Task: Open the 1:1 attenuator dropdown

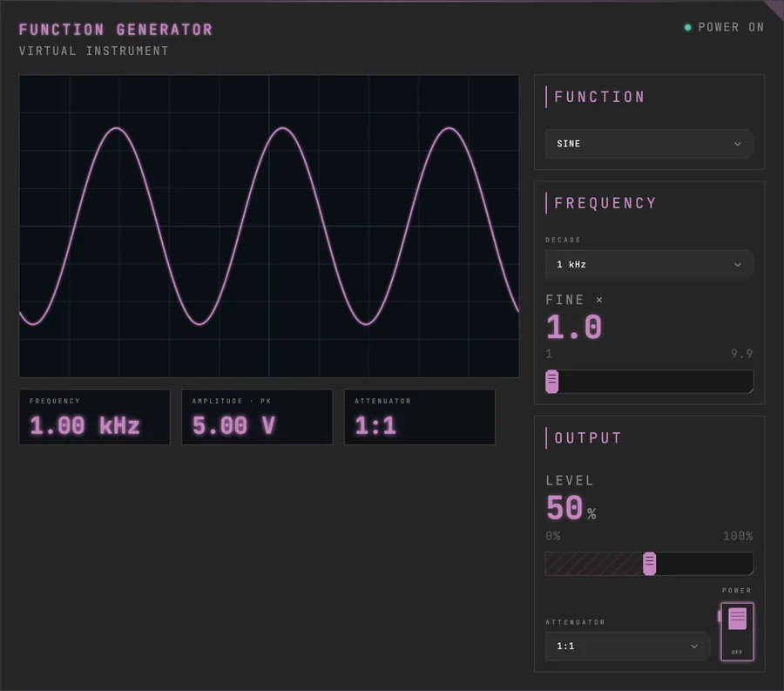Action: coord(627,646)
